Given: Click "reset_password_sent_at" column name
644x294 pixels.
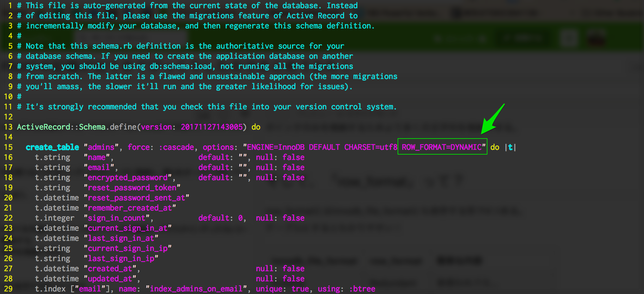Looking at the screenshot, I should (137, 198).
